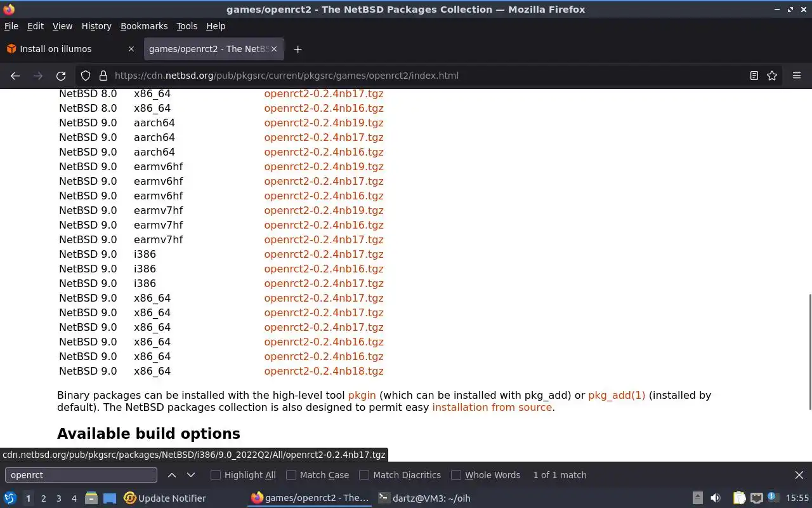This screenshot has height=508, width=812.
Task: Download earmv6hf openrct2-0.2.4nb19.tgz
Action: click(324, 166)
